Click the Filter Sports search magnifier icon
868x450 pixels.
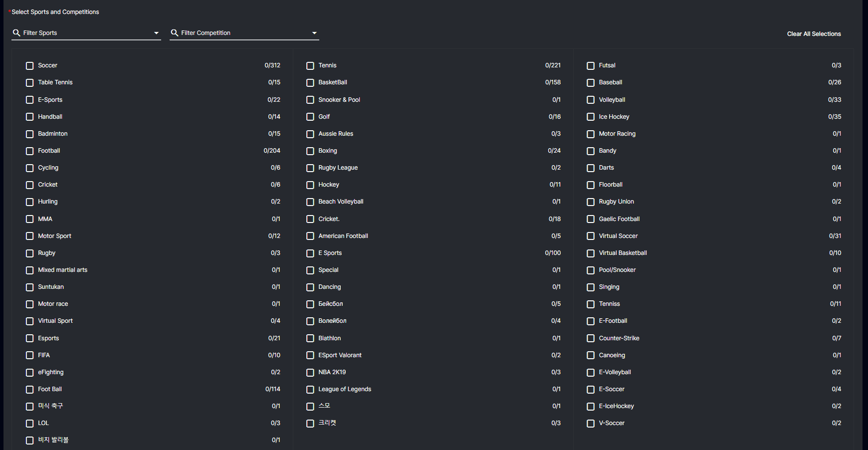click(16, 33)
